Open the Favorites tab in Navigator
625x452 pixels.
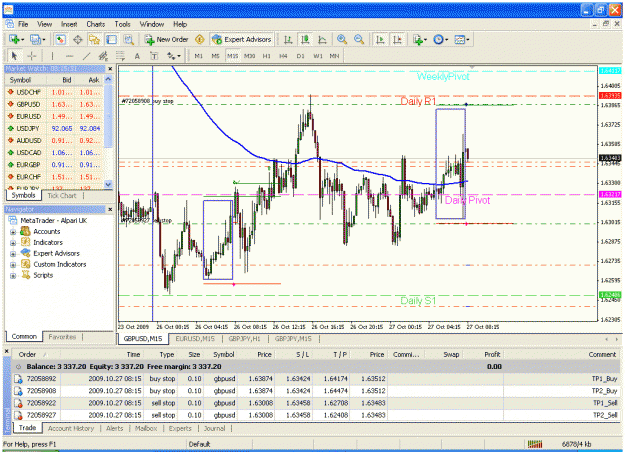coord(62,337)
